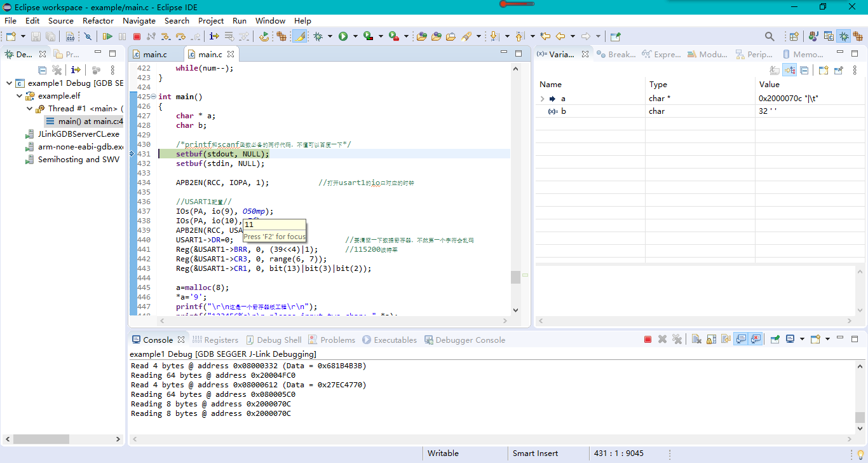Viewport: 868px width, 463px height.
Task: Toggle Show Console When Standard Error Changes
Action: click(756, 339)
